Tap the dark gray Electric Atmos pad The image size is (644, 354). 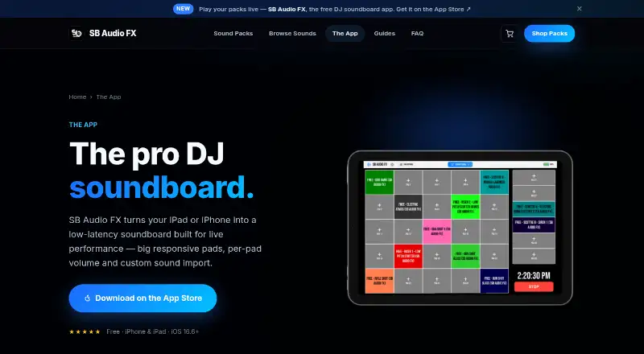[x=408, y=207]
